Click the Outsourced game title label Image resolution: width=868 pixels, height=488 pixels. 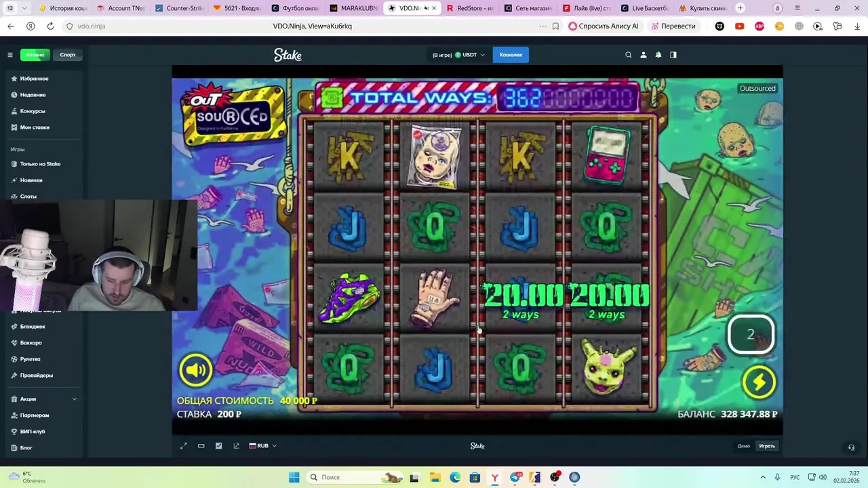(757, 88)
